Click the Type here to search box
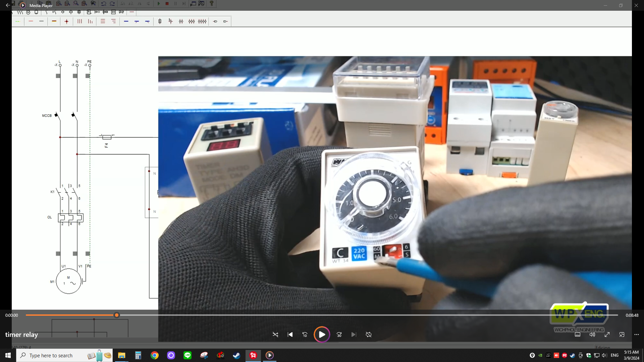Screen dimensions: 644x362 click(51, 355)
